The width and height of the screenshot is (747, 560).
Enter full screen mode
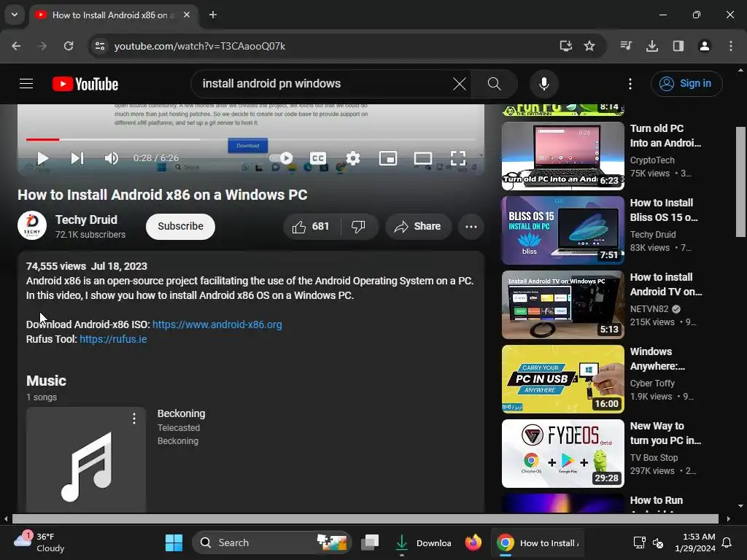(458, 158)
